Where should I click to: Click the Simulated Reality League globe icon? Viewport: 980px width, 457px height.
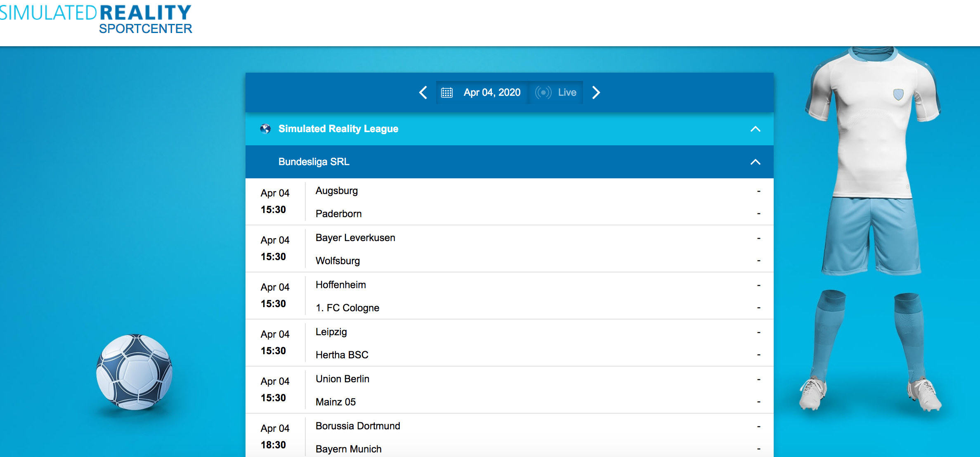(265, 129)
